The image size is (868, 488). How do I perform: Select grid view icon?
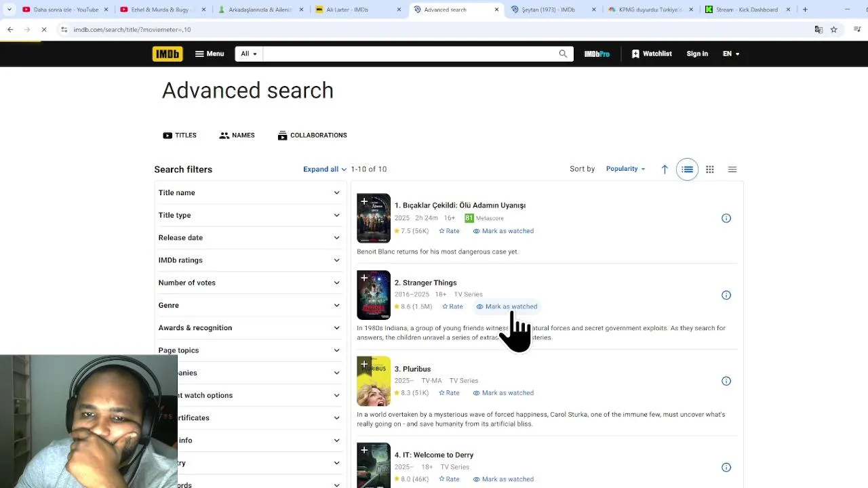(710, 169)
